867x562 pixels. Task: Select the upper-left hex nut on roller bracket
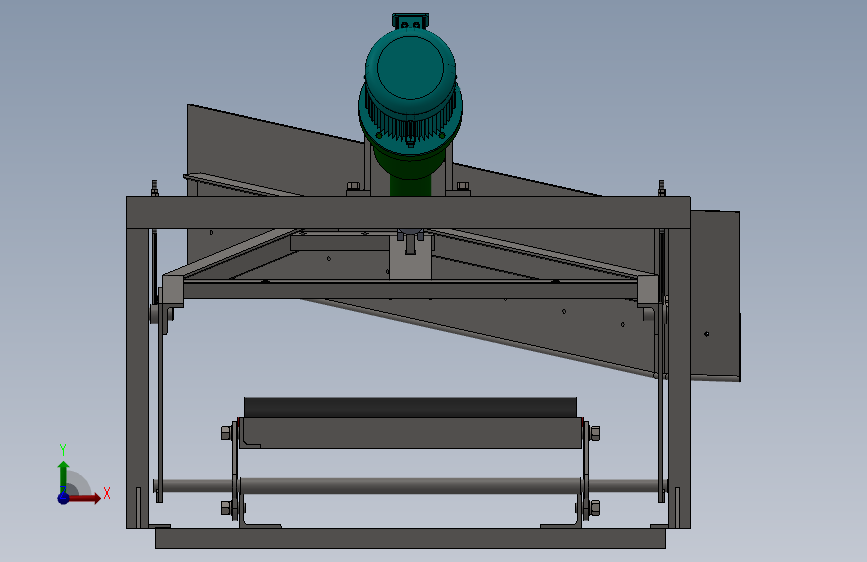(227, 433)
